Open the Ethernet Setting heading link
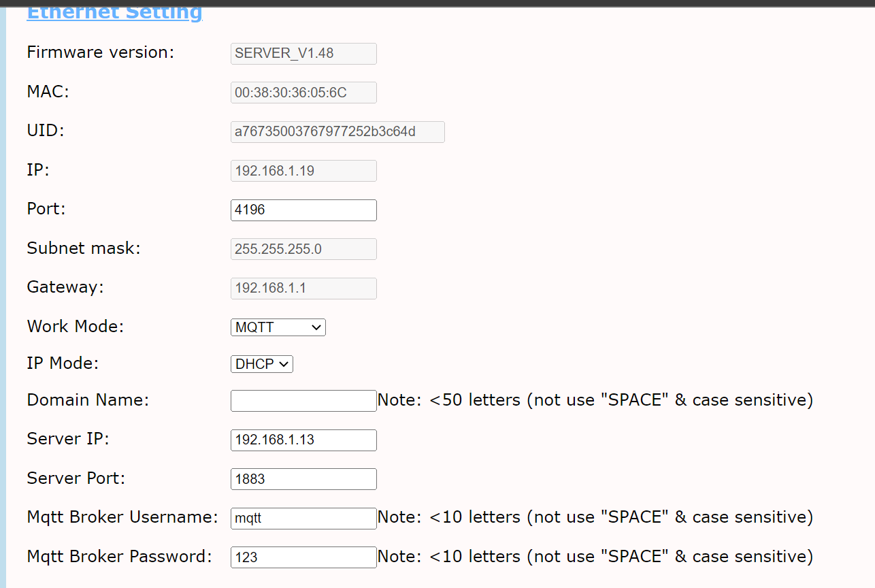This screenshot has width=875, height=588. coord(114,12)
